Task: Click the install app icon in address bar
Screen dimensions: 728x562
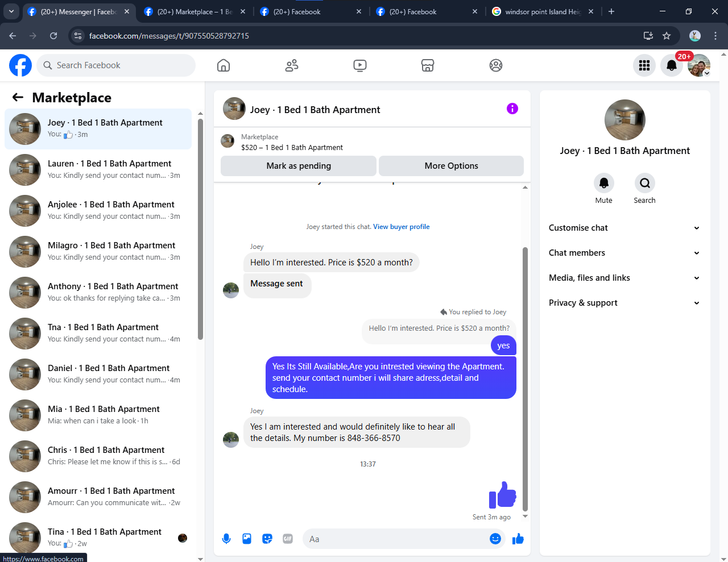Action: click(648, 36)
